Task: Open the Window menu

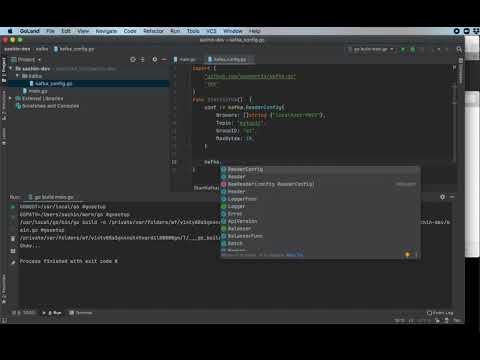Action: coord(233,31)
